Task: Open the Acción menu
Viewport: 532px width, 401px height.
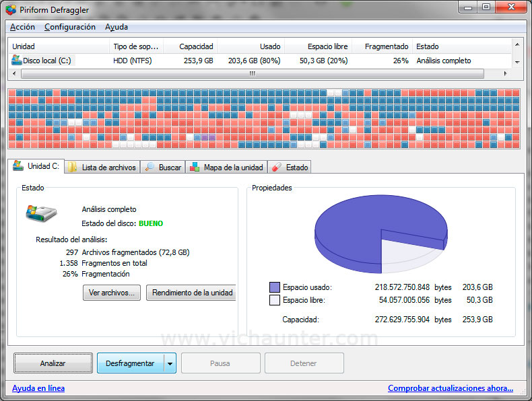Action: (x=22, y=27)
